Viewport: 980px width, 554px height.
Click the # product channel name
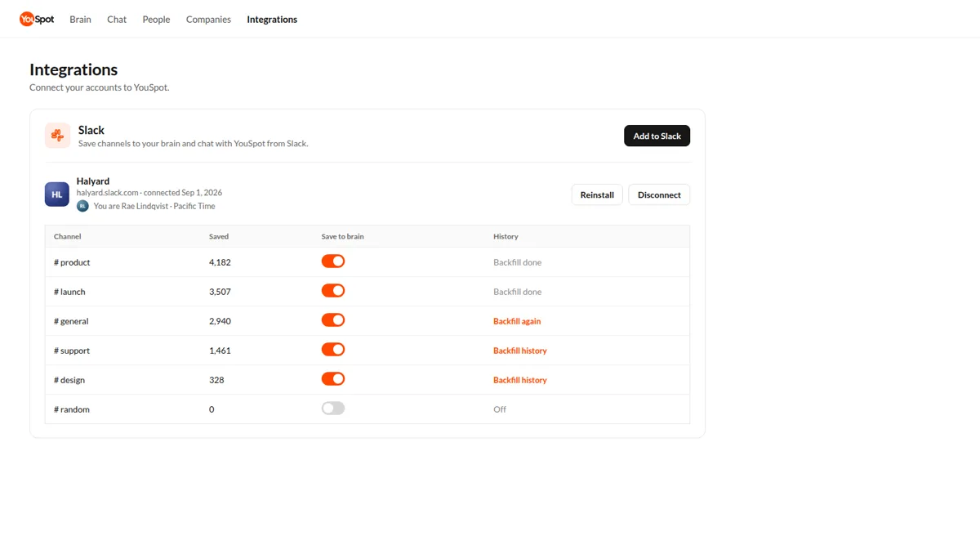72,262
